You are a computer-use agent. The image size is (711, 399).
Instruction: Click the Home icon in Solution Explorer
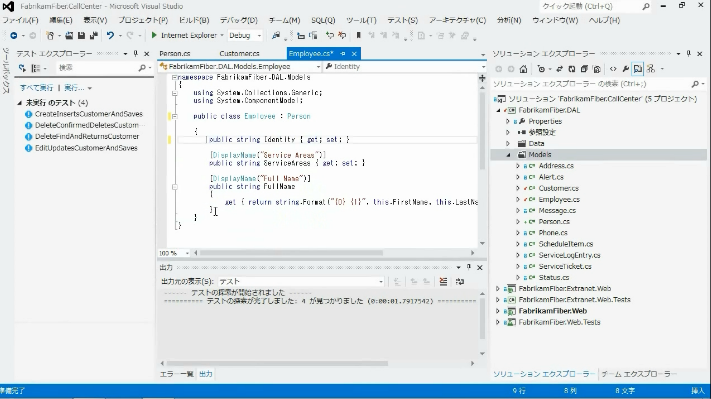[523, 69]
